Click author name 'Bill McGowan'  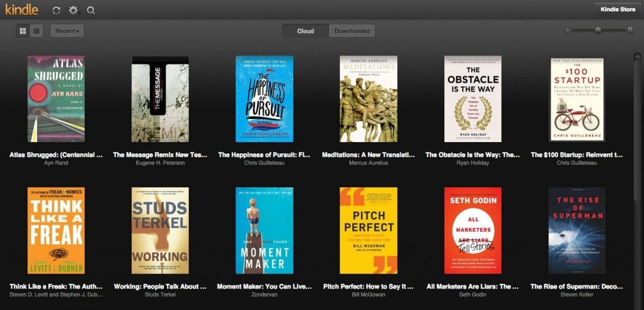pyautogui.click(x=368, y=294)
